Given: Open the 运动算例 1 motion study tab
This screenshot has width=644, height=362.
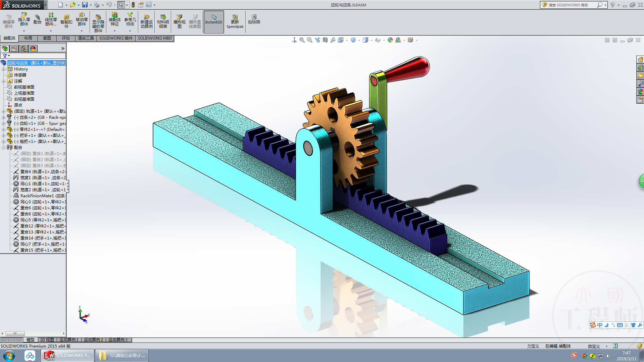Looking at the screenshot, I should point(69,340).
